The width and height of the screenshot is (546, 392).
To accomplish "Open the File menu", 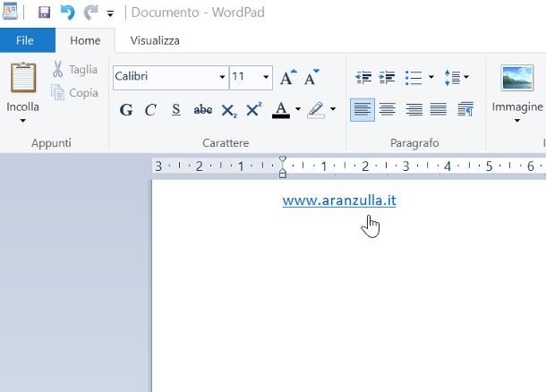I will [25, 40].
